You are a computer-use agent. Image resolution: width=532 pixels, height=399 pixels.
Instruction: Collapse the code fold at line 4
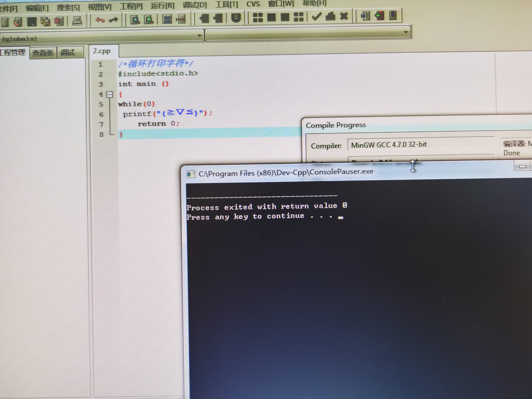110,94
